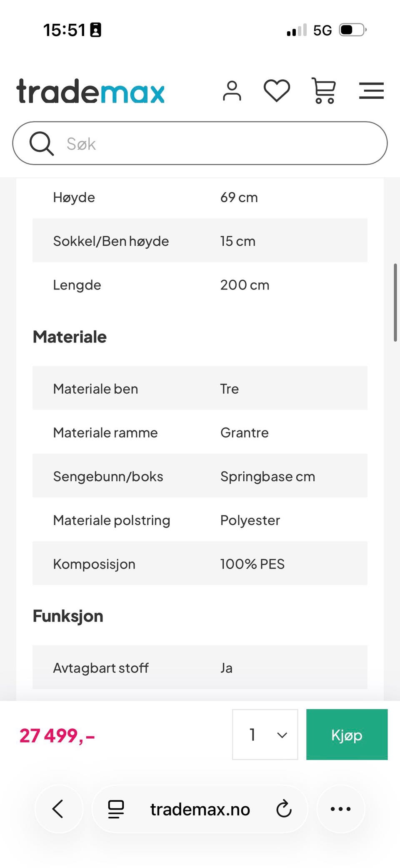
Task: Click the heart favorites icon
Action: click(277, 91)
